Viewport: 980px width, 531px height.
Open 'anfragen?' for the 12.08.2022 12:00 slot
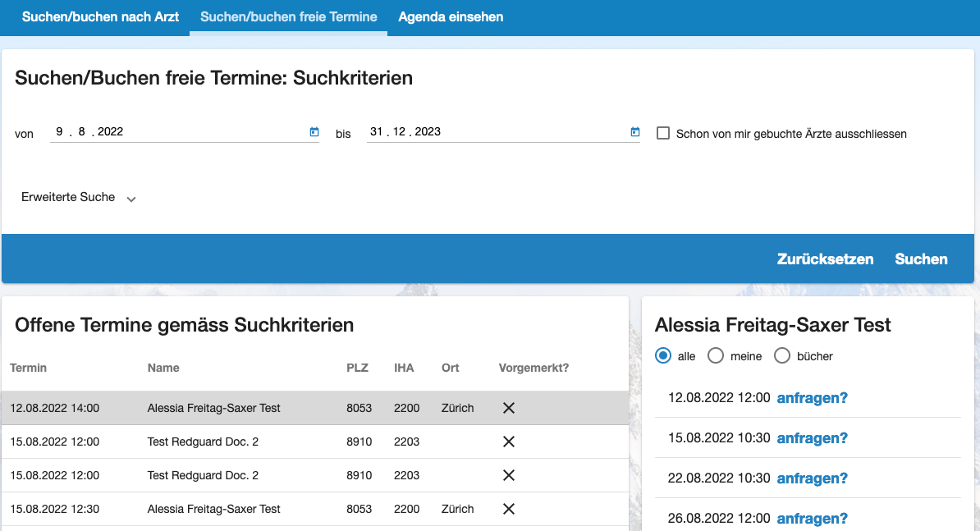tap(812, 397)
